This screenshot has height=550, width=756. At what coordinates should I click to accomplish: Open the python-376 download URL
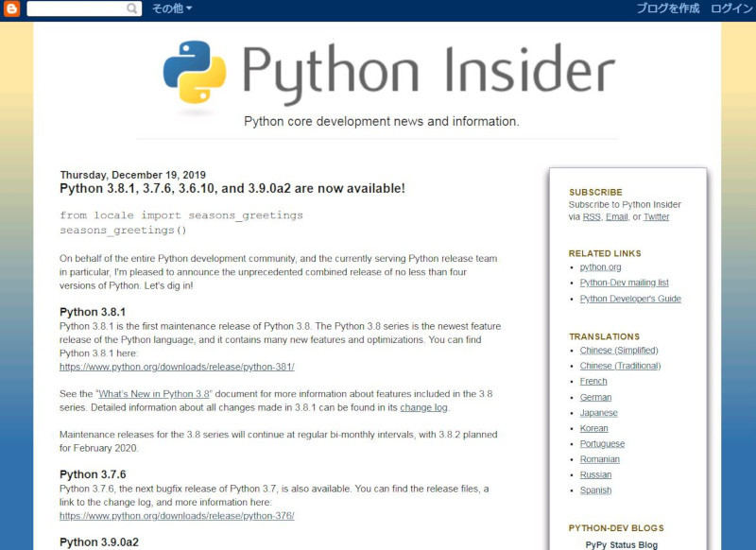coord(177,516)
